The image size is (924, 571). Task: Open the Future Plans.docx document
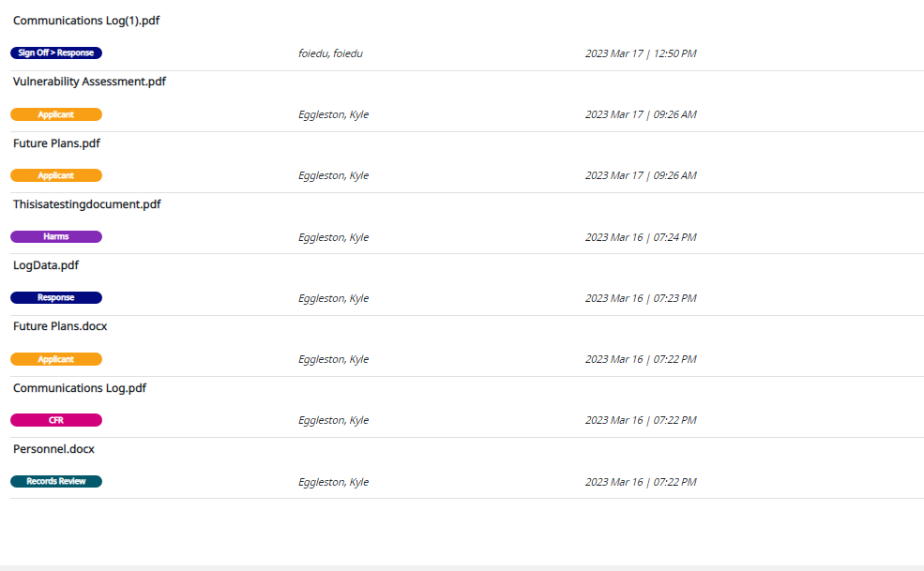58,325
